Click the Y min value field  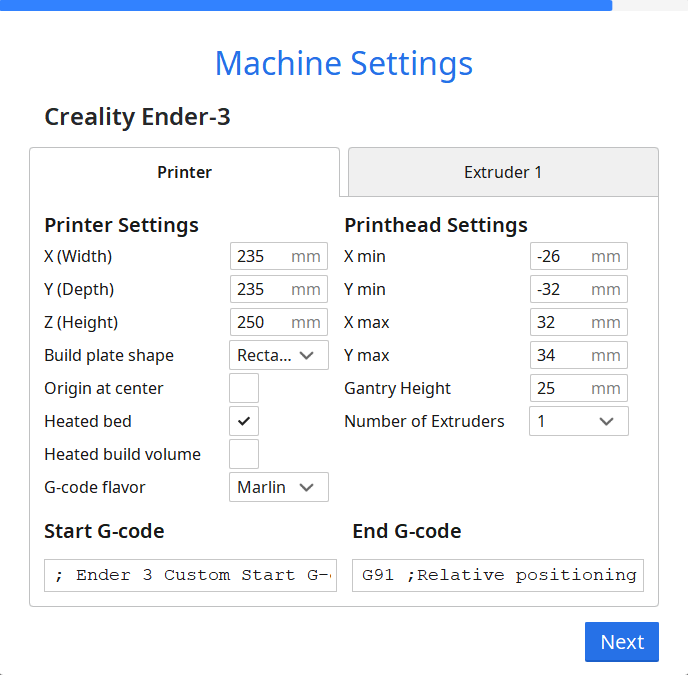point(579,289)
